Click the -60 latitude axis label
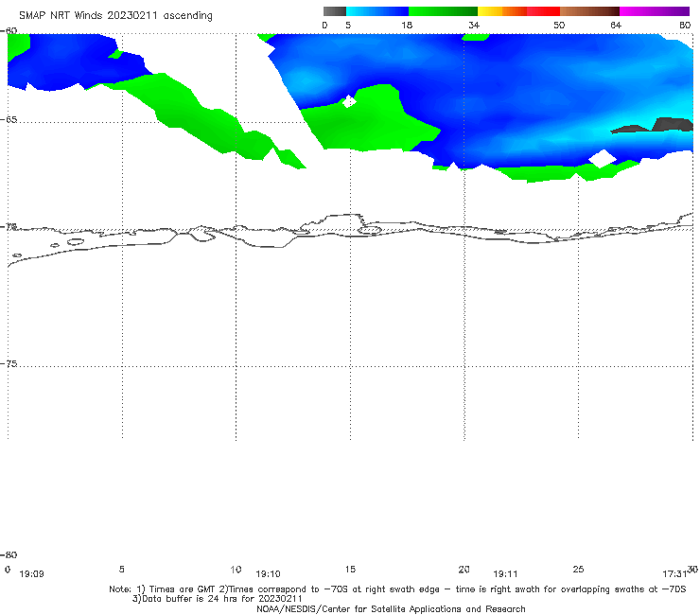The width and height of the screenshot is (700, 615). point(9,31)
